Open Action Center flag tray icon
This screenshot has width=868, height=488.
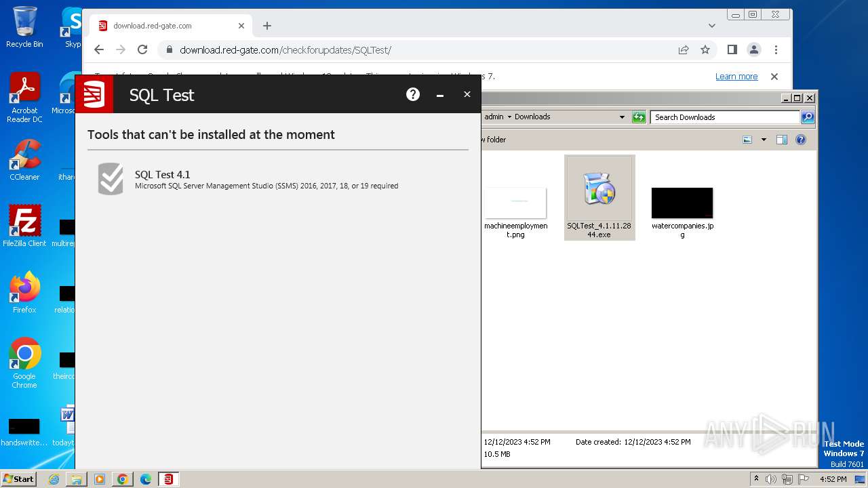pos(803,479)
